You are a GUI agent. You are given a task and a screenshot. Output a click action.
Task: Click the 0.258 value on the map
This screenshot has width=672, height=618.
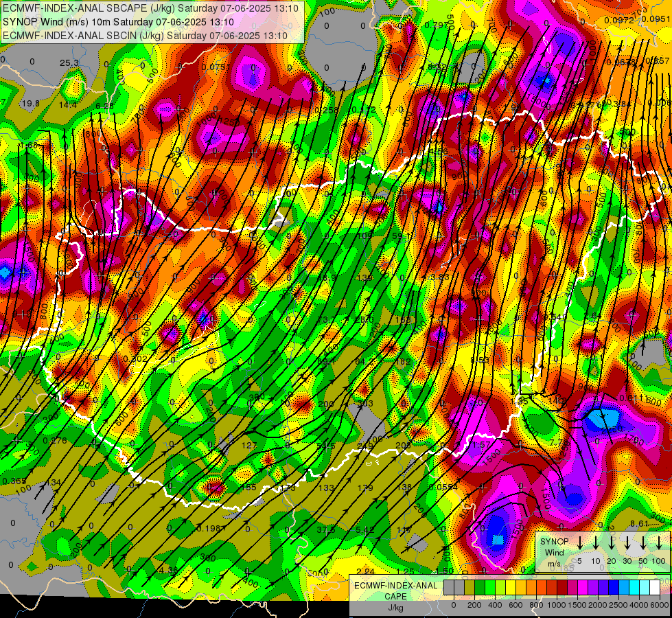click(326, 111)
